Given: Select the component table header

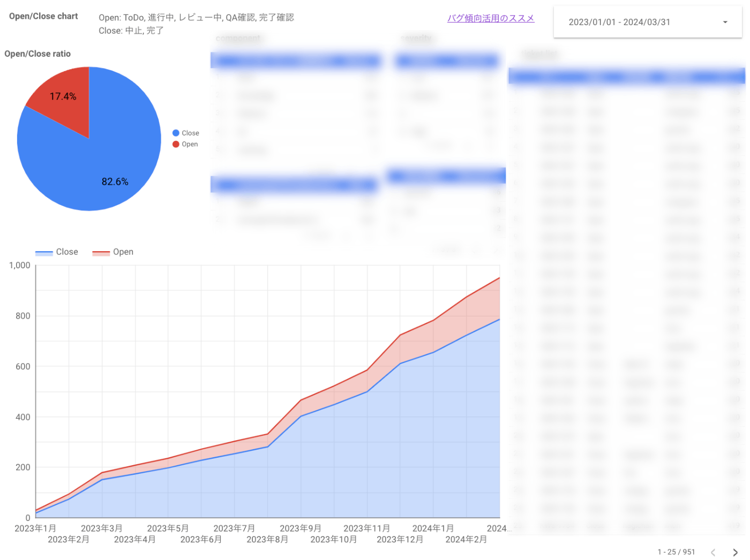Looking at the screenshot, I should (295, 60).
